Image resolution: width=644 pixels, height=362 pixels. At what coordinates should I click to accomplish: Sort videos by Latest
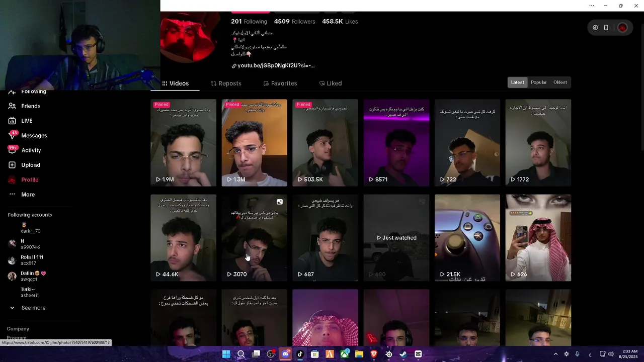pos(517,82)
